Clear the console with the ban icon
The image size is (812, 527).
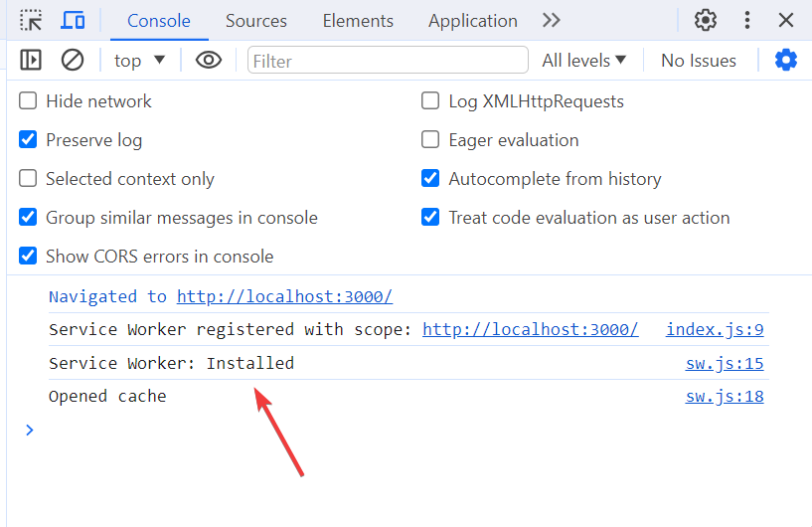73,61
